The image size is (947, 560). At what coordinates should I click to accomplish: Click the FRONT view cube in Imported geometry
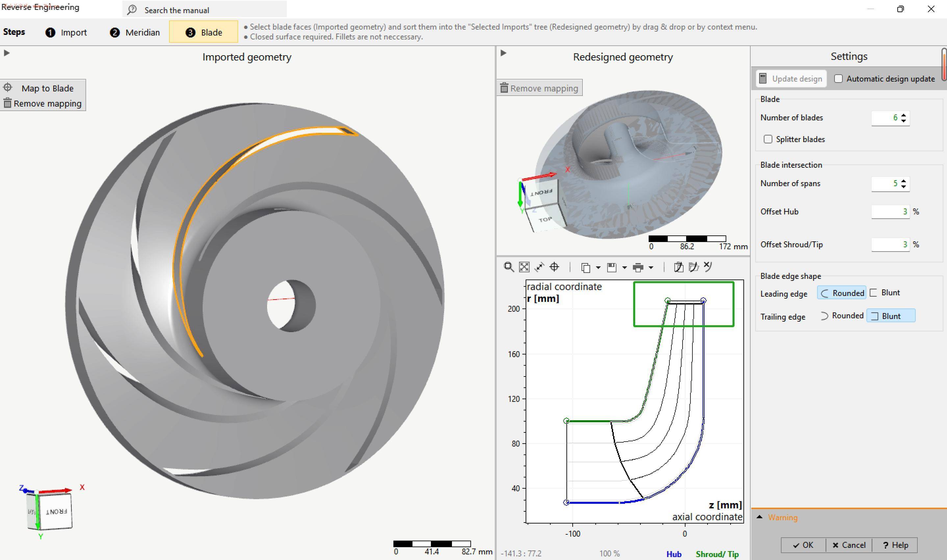[x=56, y=512]
